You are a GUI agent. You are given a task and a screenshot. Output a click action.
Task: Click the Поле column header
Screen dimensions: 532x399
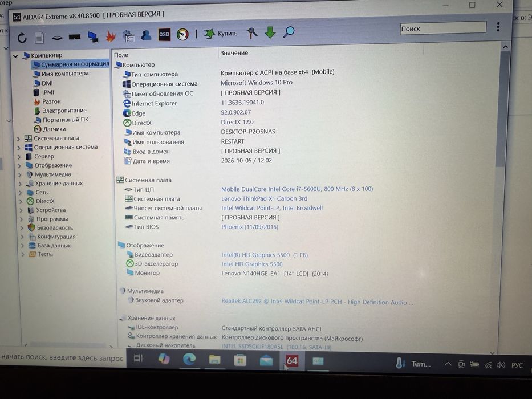coord(121,55)
